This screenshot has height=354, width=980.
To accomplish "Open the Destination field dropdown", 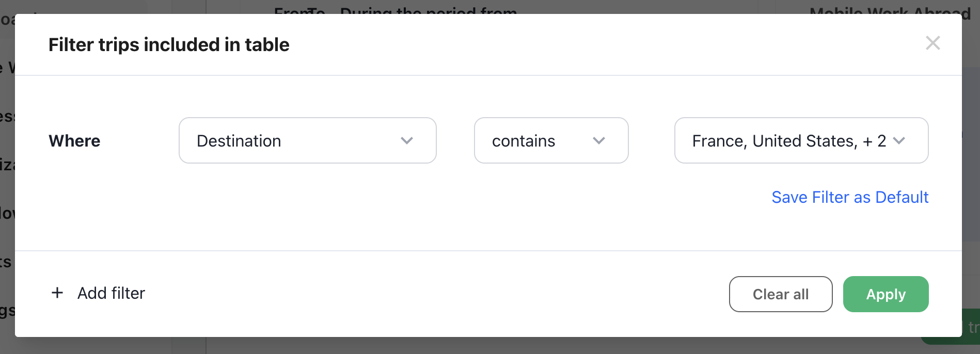I will (x=307, y=140).
